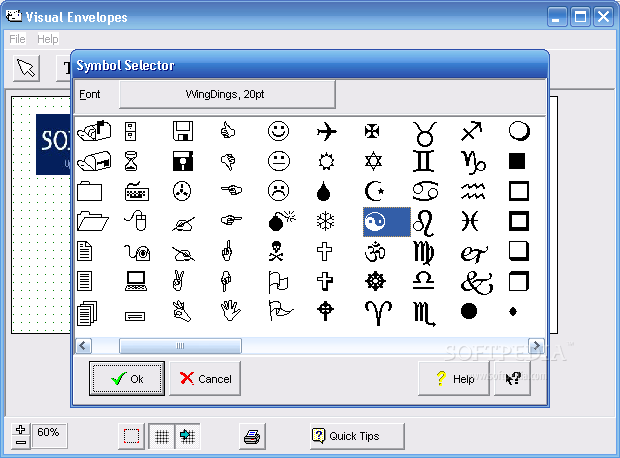The image size is (620, 458).
Task: Select the Om symbol
Action: pyautogui.click(x=375, y=252)
